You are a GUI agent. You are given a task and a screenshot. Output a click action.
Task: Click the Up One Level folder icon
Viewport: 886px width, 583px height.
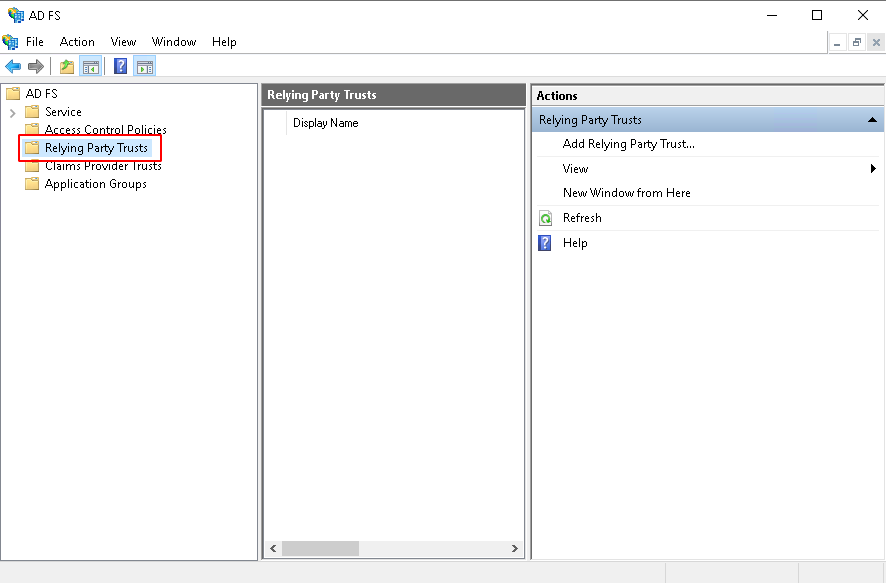click(66, 67)
